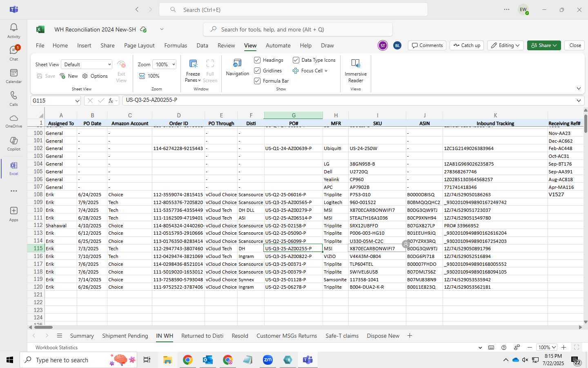Click the EW profile avatar
The height and width of the screenshot is (368, 588).
pos(523,9)
